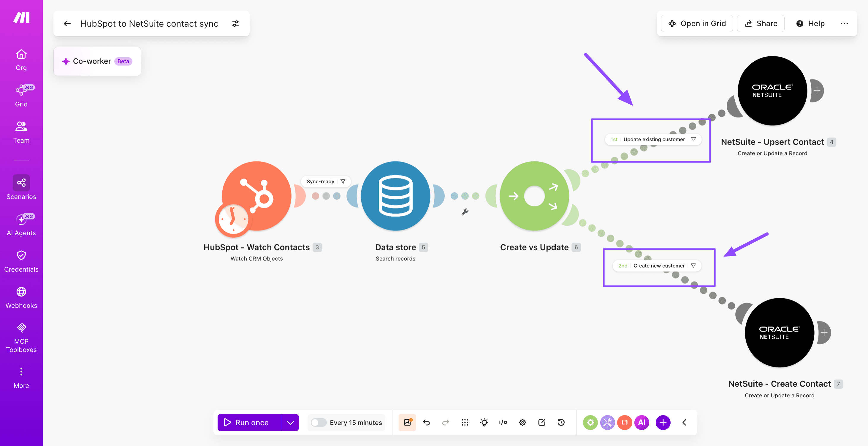The image size is (868, 446).
Task: Expand the Run once dropdown arrow
Action: [x=290, y=423]
